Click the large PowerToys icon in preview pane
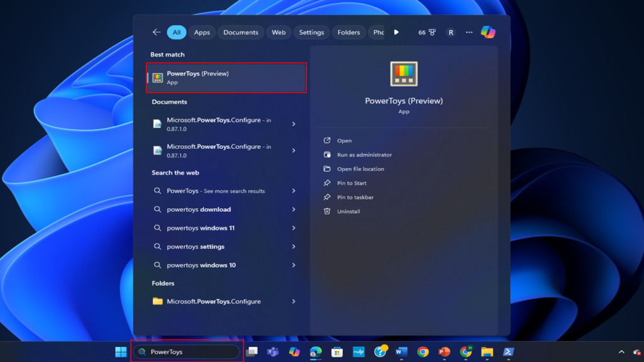The width and height of the screenshot is (644, 362). (x=404, y=74)
